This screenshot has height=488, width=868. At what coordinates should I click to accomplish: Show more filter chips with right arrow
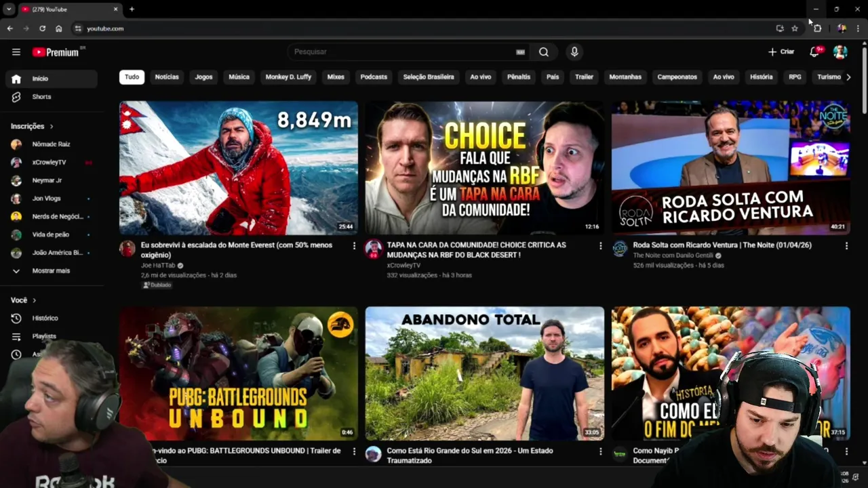tap(848, 77)
